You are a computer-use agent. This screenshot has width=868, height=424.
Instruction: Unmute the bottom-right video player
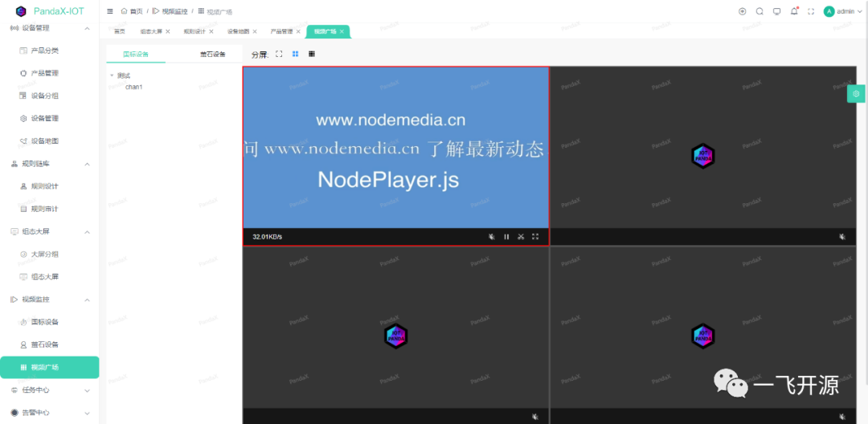pyautogui.click(x=842, y=416)
